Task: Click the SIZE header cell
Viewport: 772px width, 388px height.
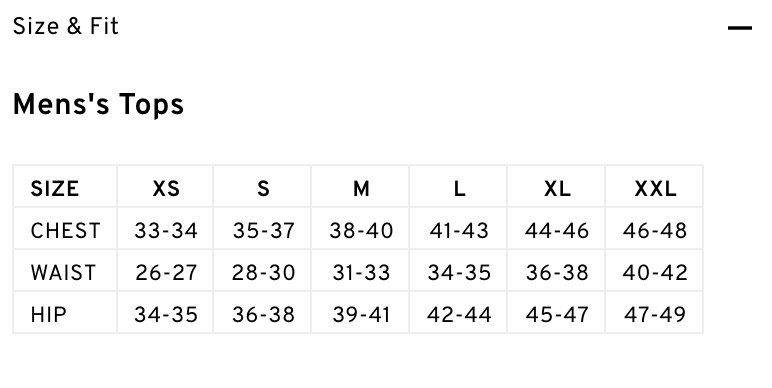Action: (55, 189)
